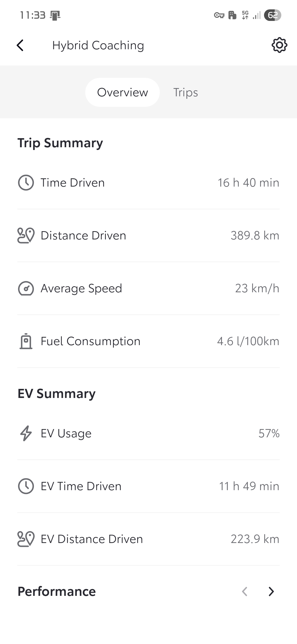Tap the Hybrid Coaching title

[x=98, y=45]
